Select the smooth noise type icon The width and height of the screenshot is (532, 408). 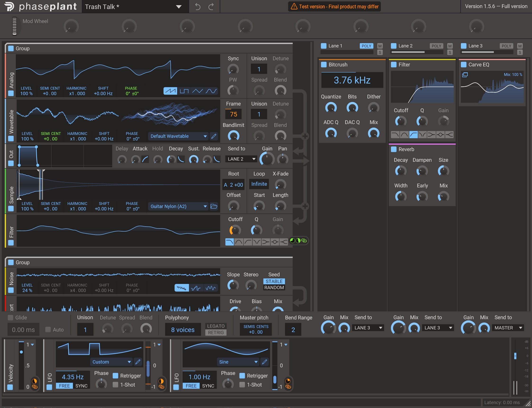pos(210,288)
